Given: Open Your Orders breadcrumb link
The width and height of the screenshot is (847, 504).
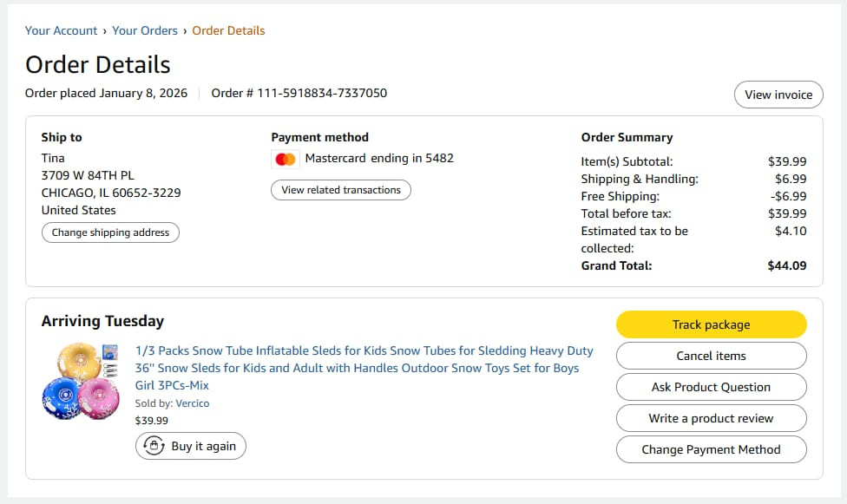Looking at the screenshot, I should coord(145,30).
